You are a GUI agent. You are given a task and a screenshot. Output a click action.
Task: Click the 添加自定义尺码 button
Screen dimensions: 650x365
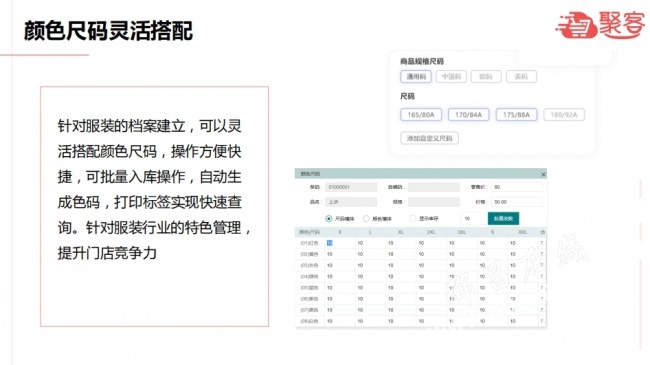pyautogui.click(x=429, y=138)
